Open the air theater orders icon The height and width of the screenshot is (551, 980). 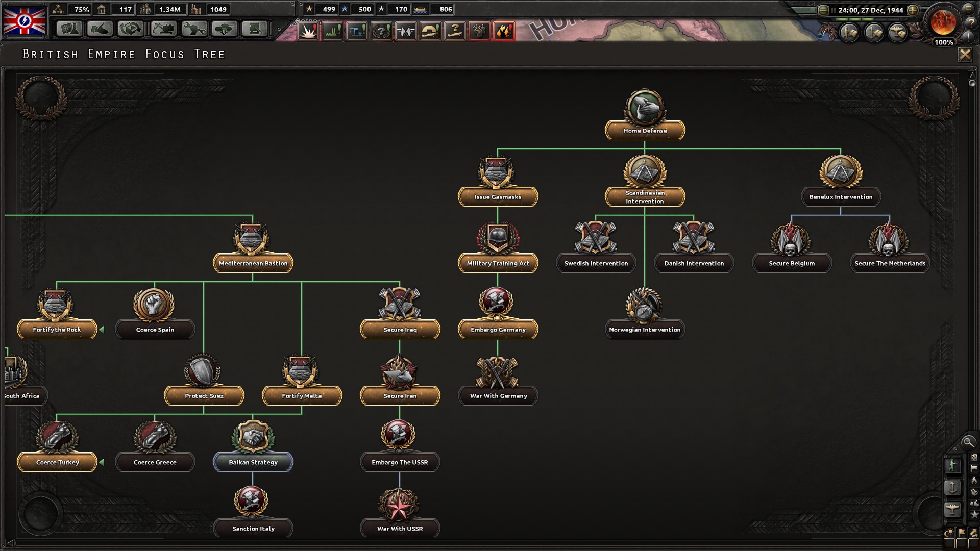(x=898, y=33)
